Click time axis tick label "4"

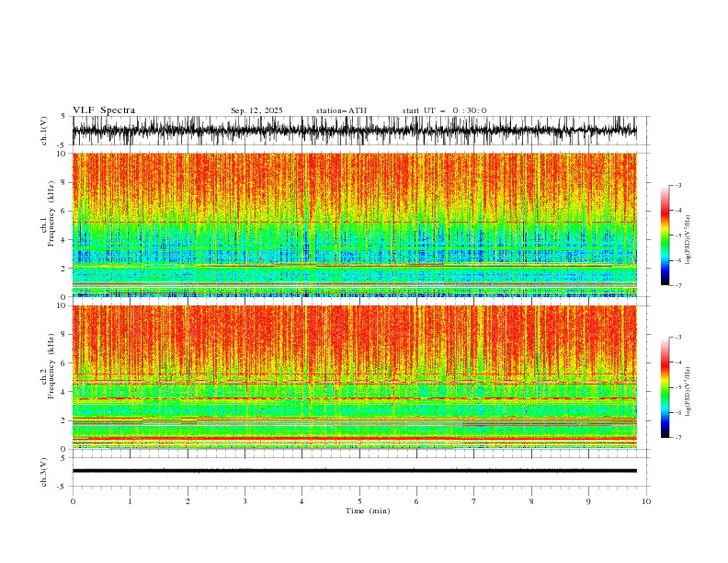coord(301,501)
